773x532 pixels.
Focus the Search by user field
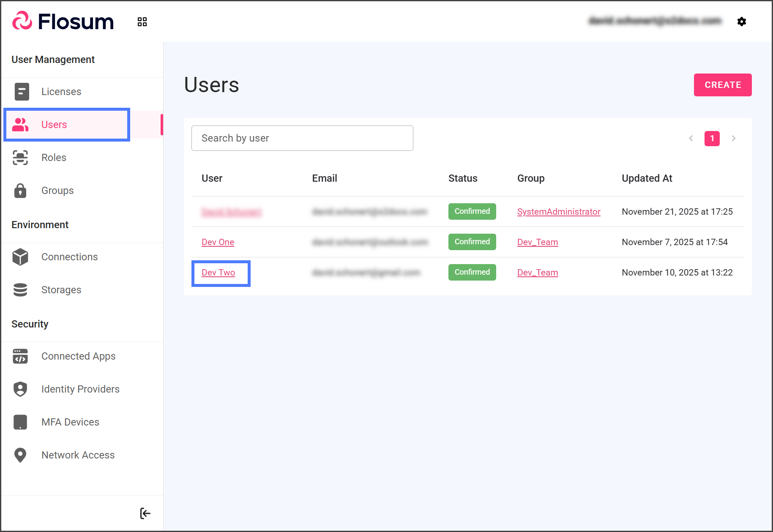[x=302, y=138]
